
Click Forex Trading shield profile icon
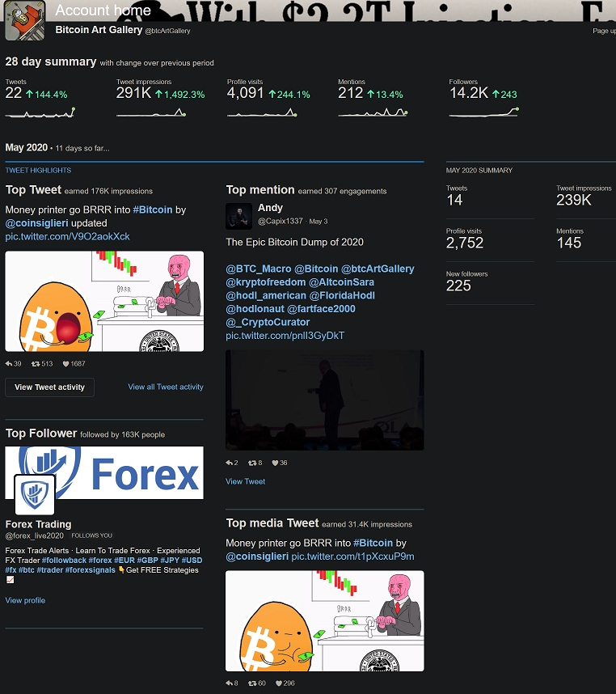coord(35,495)
